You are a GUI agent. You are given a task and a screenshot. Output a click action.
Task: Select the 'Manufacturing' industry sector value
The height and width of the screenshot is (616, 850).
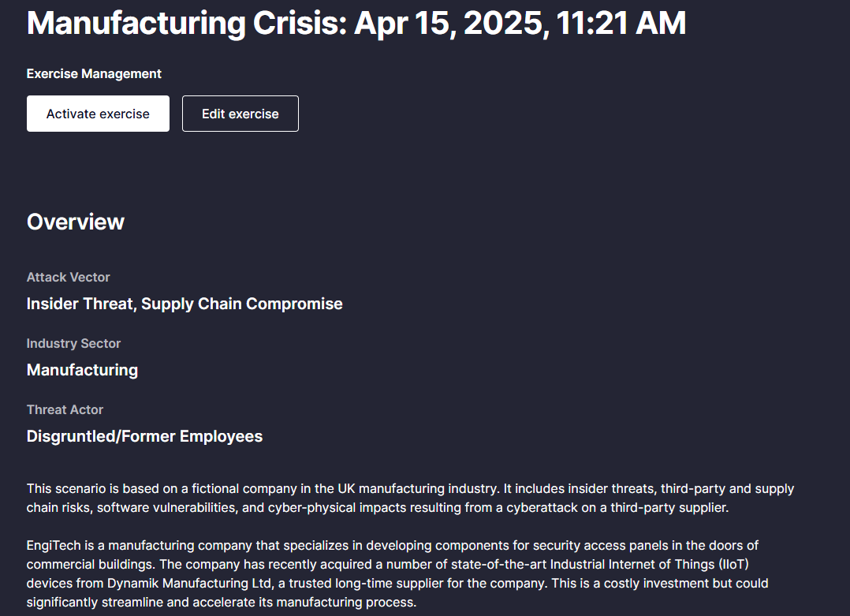click(82, 370)
